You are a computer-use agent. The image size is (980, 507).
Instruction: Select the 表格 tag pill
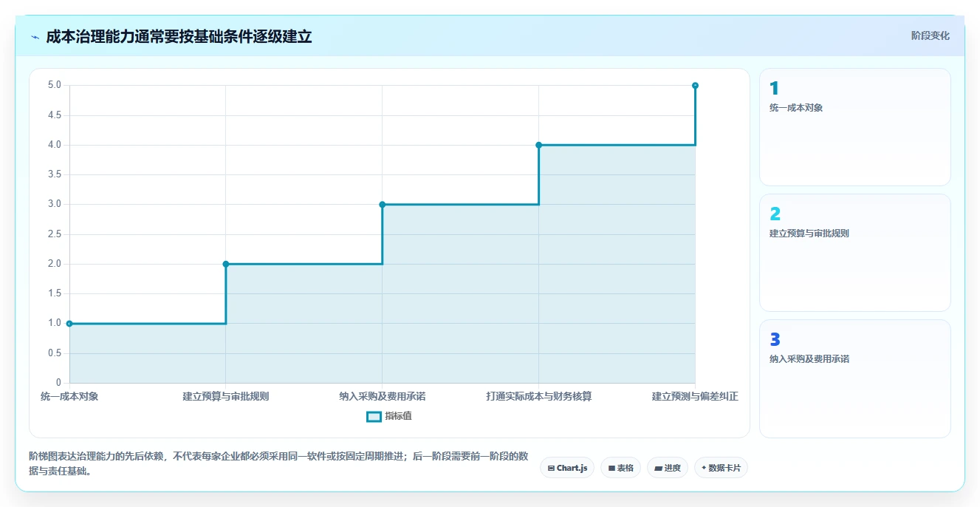coord(620,468)
